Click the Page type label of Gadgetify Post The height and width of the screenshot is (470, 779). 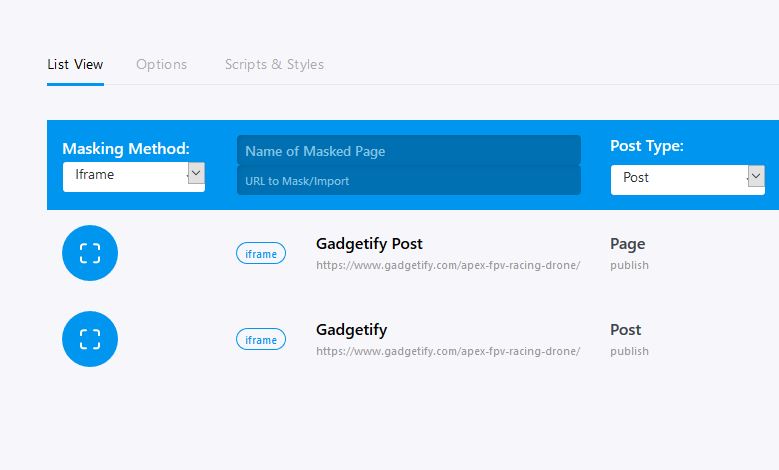click(x=627, y=244)
